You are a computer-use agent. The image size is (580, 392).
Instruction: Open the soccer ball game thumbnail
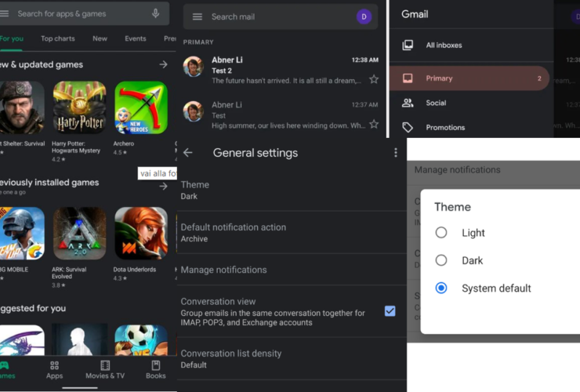pos(141,339)
